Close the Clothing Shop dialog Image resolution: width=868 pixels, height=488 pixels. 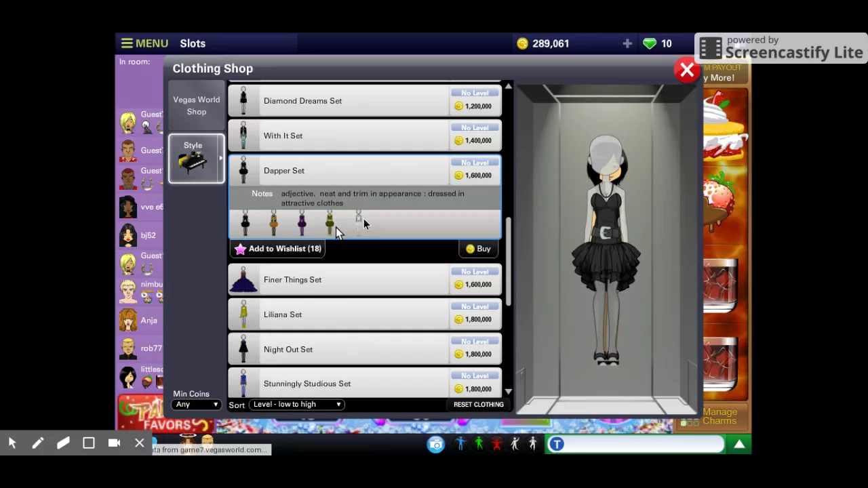[687, 70]
